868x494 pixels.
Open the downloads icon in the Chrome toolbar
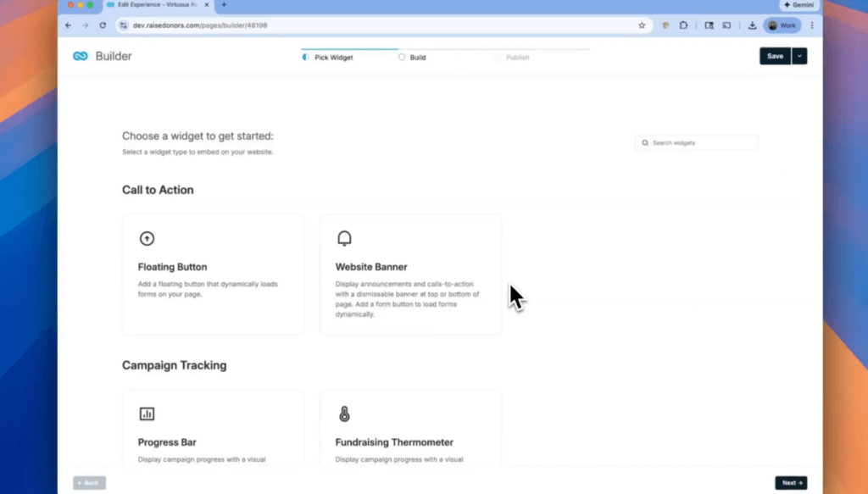[x=752, y=25]
